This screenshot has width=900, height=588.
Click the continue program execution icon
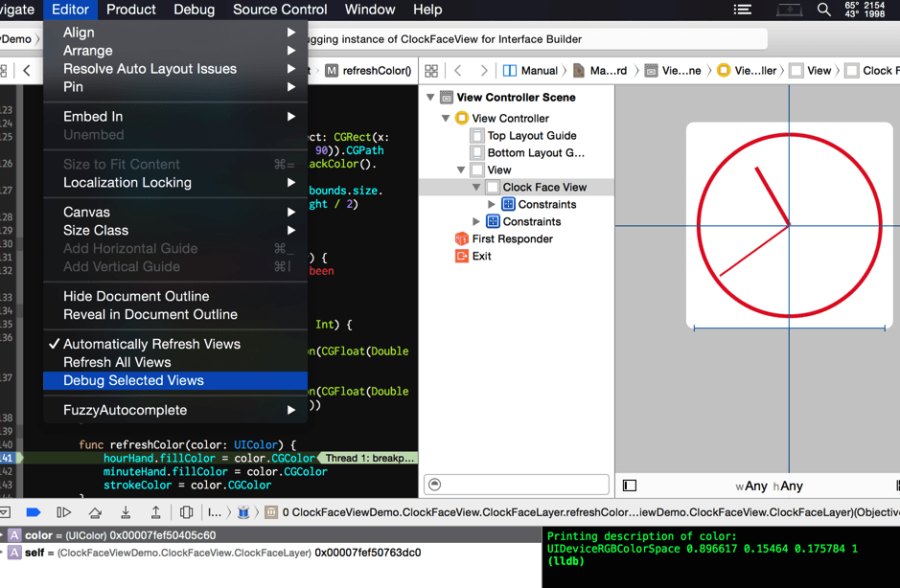[x=64, y=512]
